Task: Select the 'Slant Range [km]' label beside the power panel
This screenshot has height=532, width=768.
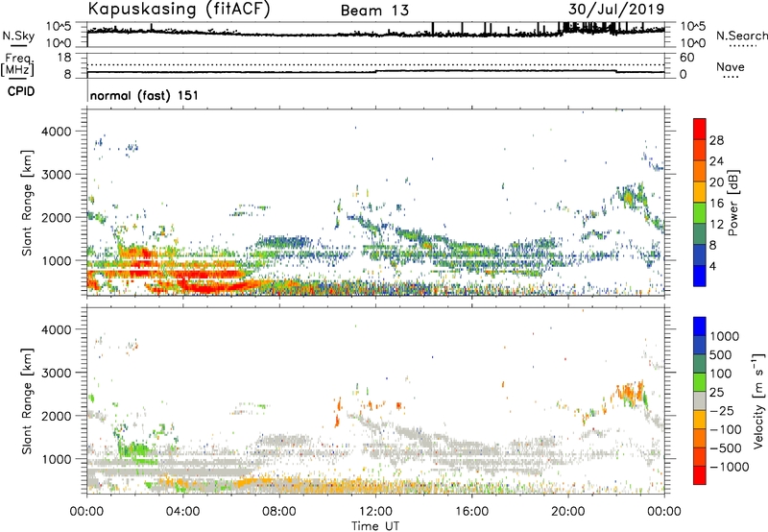Action: click(27, 203)
